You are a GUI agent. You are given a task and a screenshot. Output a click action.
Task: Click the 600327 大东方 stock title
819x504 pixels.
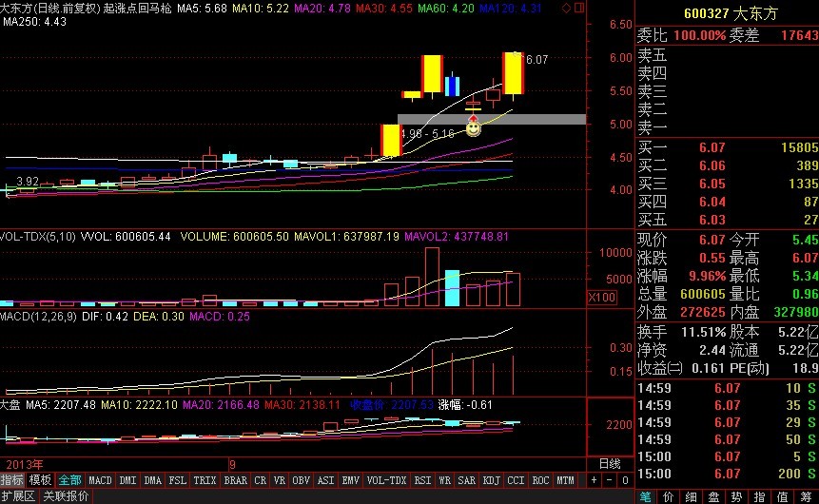click(727, 15)
